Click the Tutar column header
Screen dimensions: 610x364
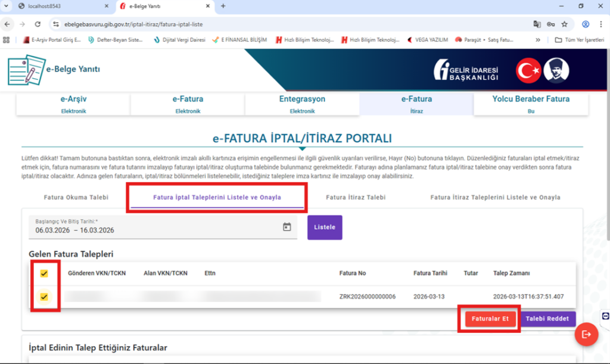coord(471,273)
